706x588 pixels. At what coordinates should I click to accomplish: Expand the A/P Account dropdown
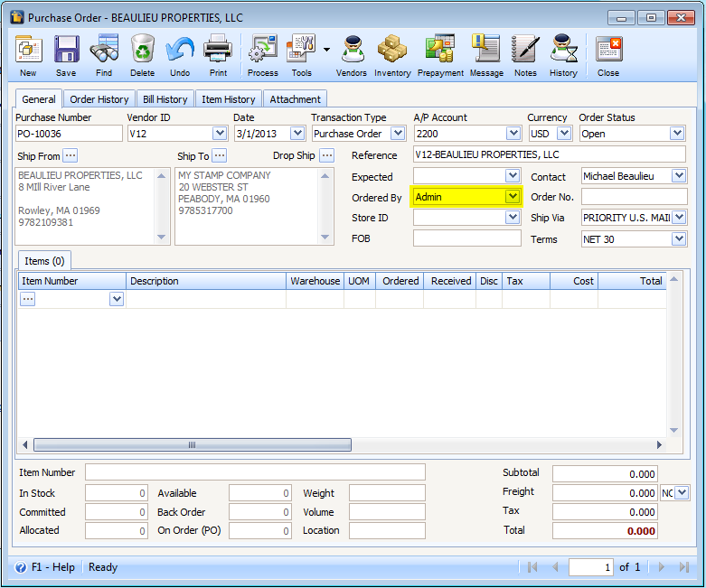pyautogui.click(x=513, y=133)
